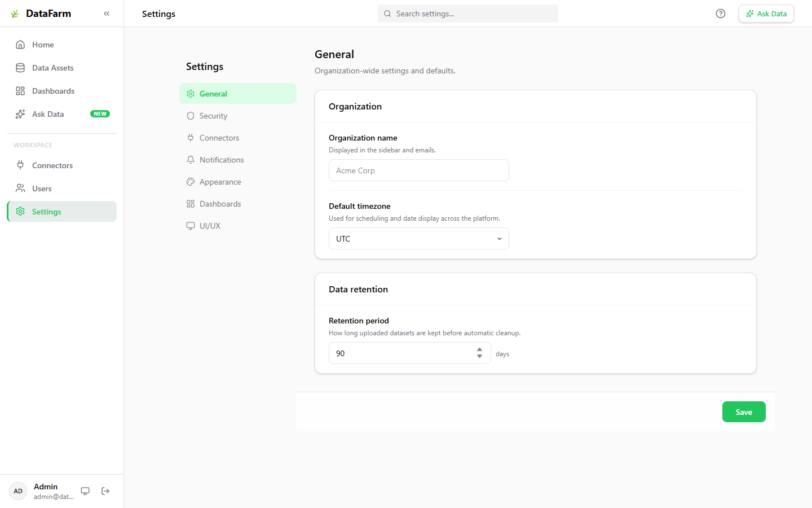Increment the retention period using the up arrow
Viewport: 812px width, 508px height.
coord(479,350)
